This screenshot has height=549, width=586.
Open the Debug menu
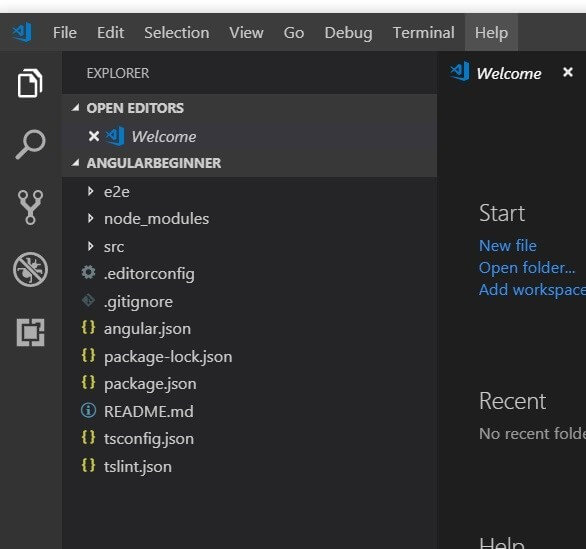click(x=349, y=33)
